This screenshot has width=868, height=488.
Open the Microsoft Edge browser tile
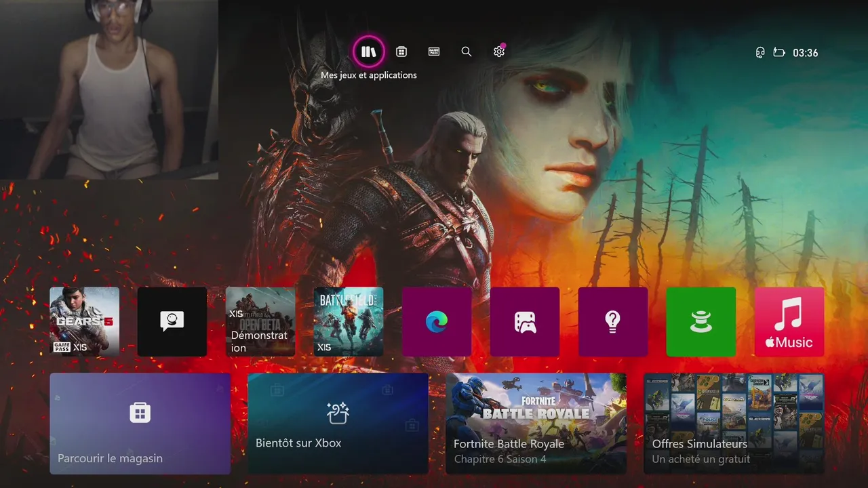click(x=437, y=321)
